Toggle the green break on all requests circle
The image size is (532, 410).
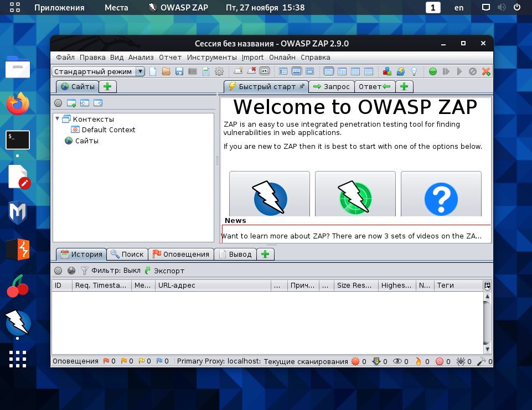(432, 71)
